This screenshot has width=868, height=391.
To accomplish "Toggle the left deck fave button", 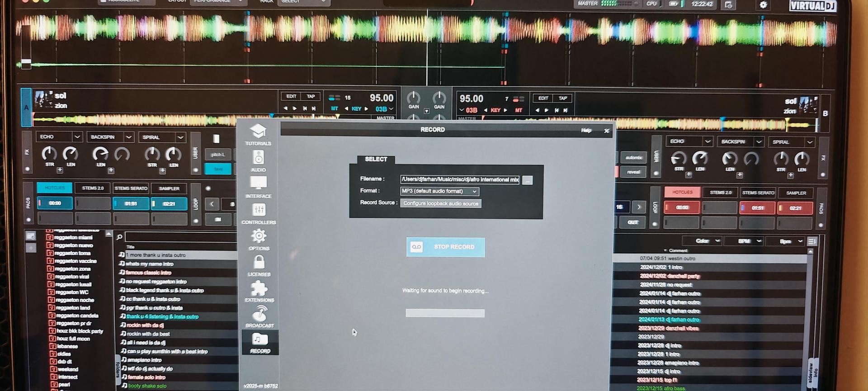I will (x=218, y=169).
